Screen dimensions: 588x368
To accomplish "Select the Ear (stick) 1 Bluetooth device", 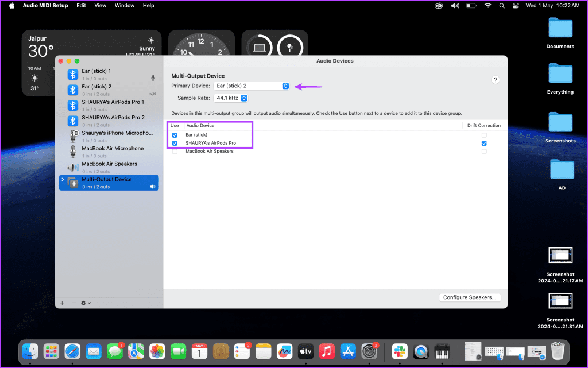I will point(109,75).
